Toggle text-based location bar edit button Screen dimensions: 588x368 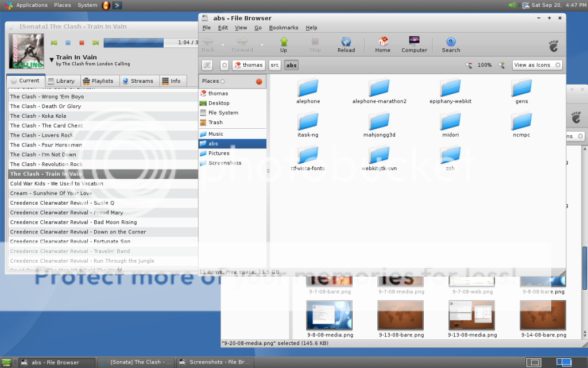207,65
